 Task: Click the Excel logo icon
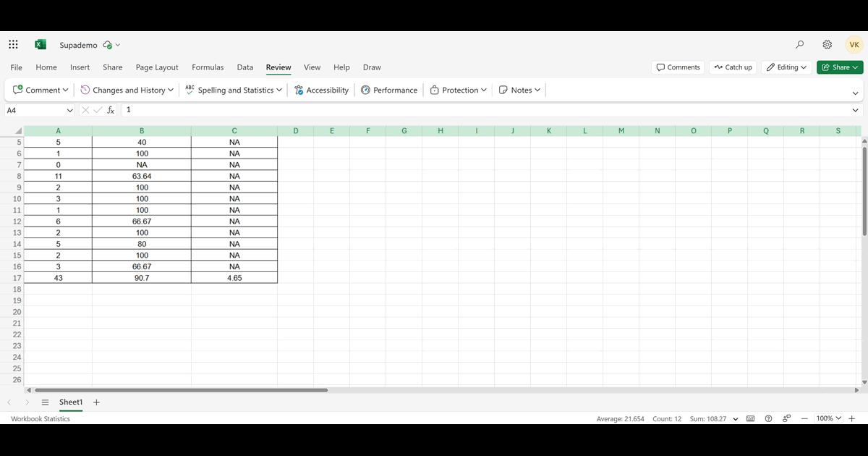coord(41,45)
